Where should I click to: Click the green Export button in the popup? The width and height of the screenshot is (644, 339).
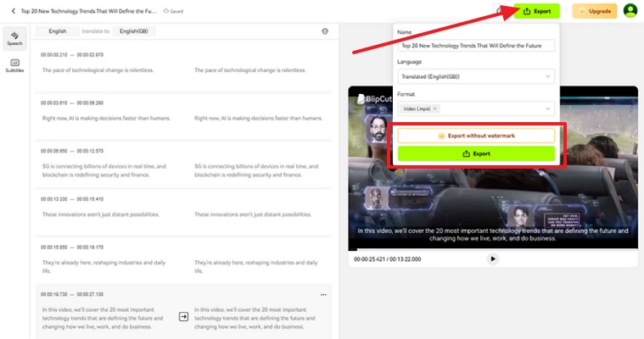coord(476,154)
